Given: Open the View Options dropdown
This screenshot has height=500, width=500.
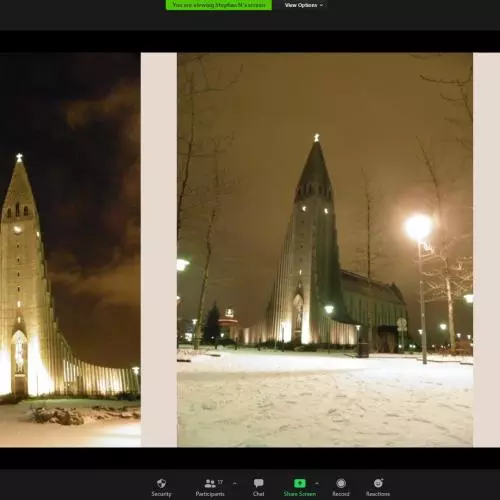Looking at the screenshot, I should (304, 5).
